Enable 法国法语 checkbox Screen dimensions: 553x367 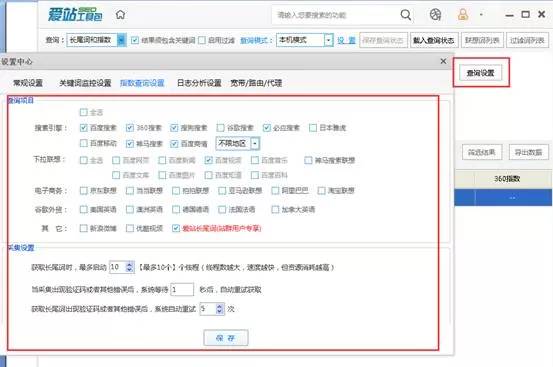point(222,209)
